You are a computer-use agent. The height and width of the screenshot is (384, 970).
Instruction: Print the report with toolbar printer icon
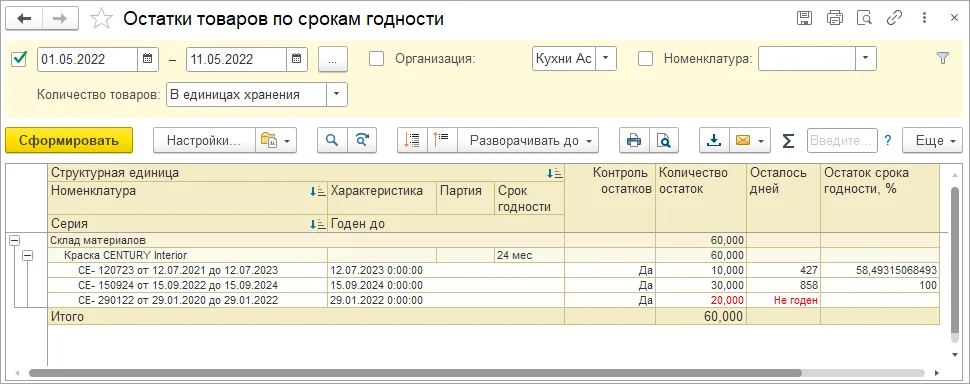click(634, 141)
